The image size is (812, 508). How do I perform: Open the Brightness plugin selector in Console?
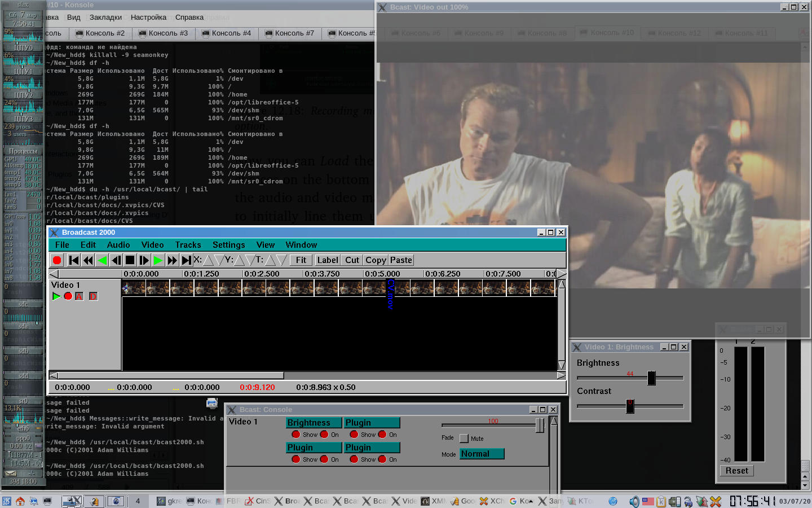314,423
